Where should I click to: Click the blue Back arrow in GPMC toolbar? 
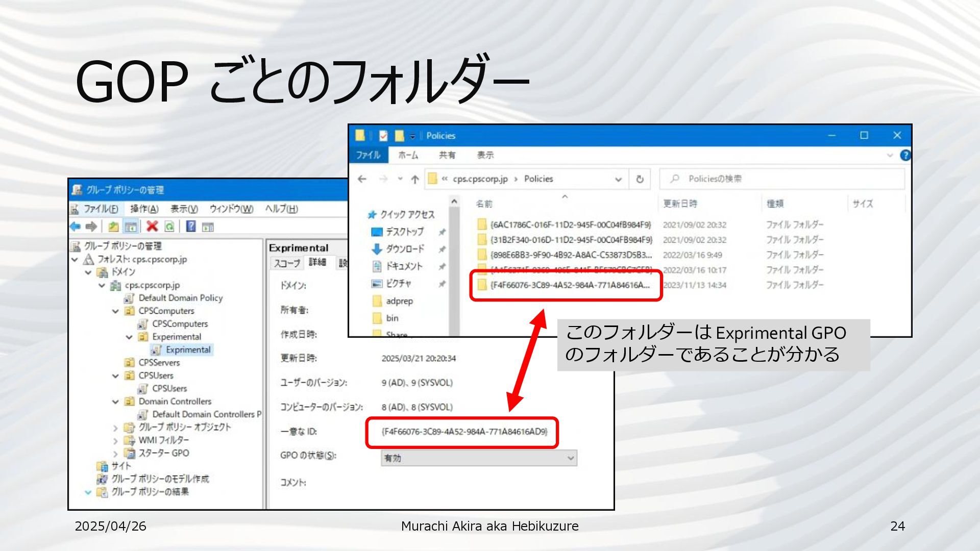click(x=76, y=227)
